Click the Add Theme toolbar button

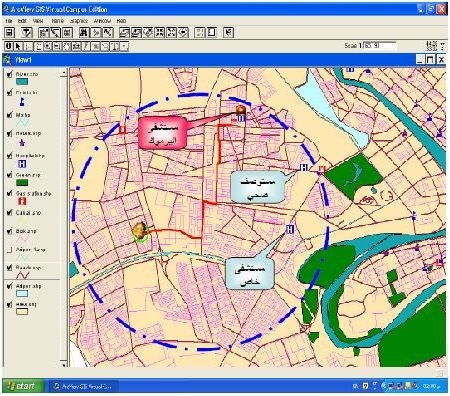(27, 32)
